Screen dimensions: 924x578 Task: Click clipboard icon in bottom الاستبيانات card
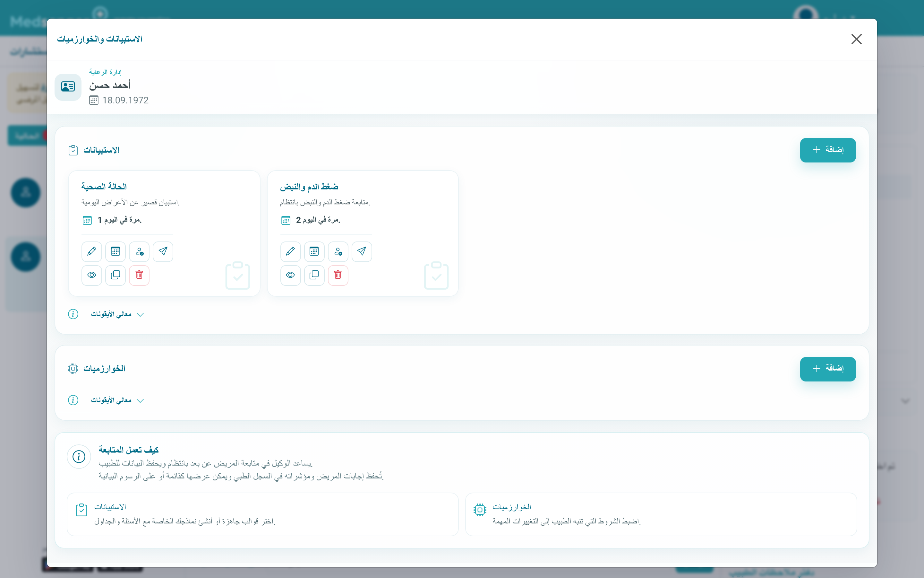pyautogui.click(x=81, y=510)
